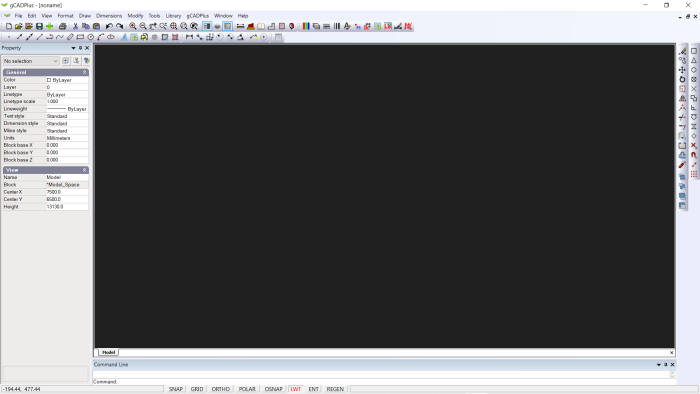Select the Rotate tool in right toolbar
The image size is (700, 394).
click(682, 79)
